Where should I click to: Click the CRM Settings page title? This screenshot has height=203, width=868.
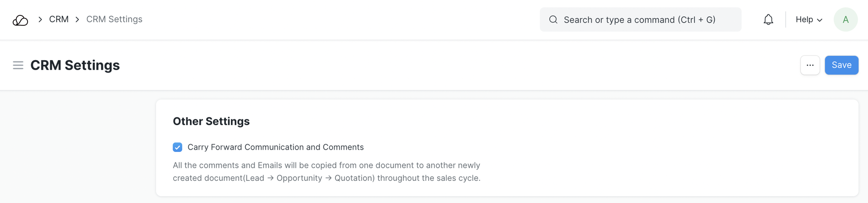coord(75,65)
